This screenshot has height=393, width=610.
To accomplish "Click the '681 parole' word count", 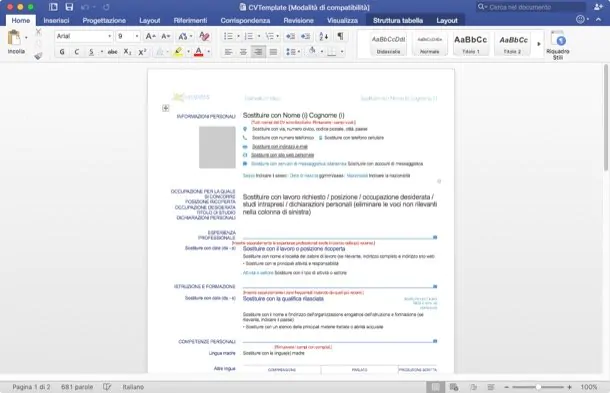I will coord(77,387).
